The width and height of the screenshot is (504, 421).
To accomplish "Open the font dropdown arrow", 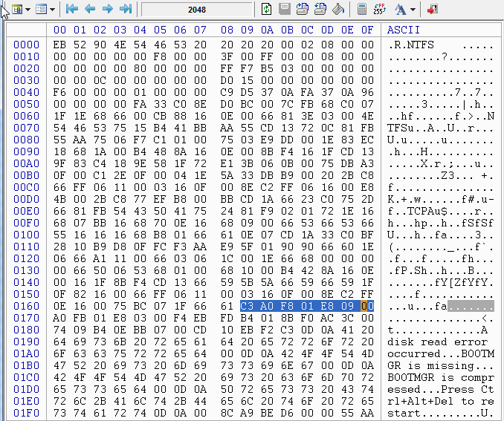I will tap(413, 10).
